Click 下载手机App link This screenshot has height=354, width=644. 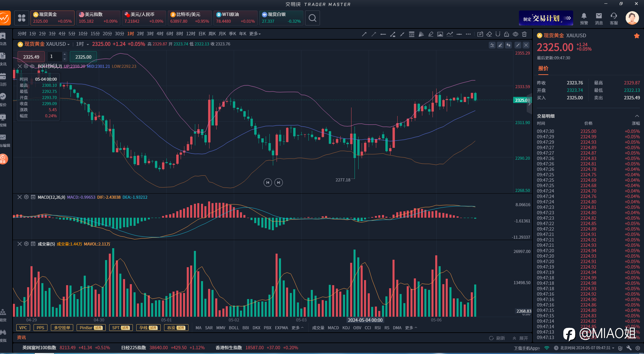[527, 348]
